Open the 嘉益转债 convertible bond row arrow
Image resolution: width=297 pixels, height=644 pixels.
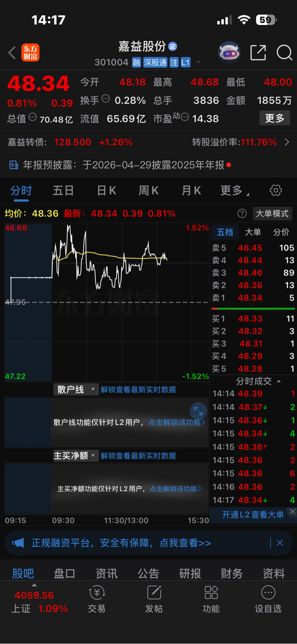(x=287, y=142)
